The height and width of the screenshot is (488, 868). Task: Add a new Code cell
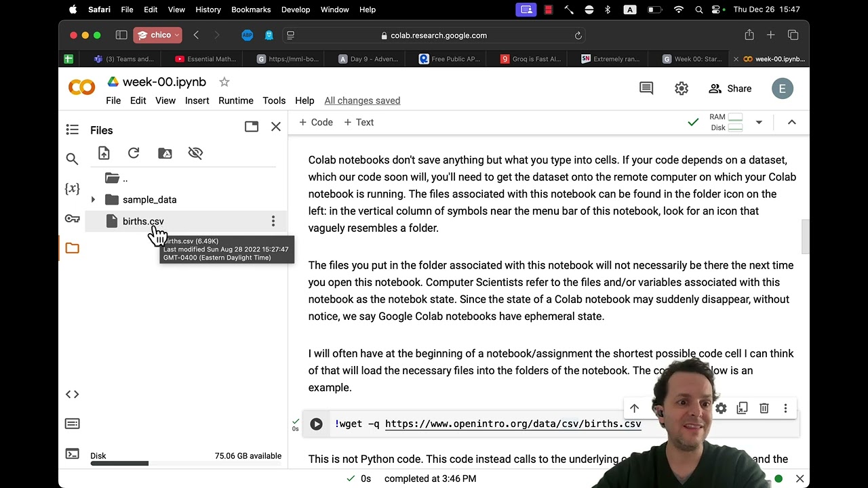coord(316,122)
